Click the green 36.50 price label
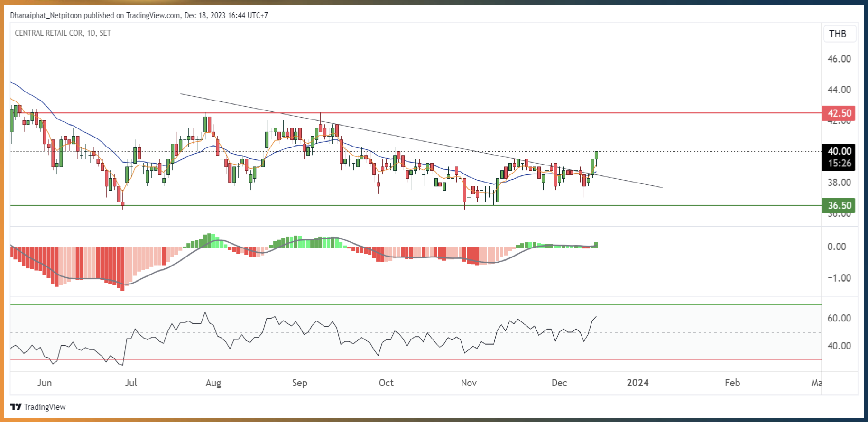 click(x=839, y=205)
